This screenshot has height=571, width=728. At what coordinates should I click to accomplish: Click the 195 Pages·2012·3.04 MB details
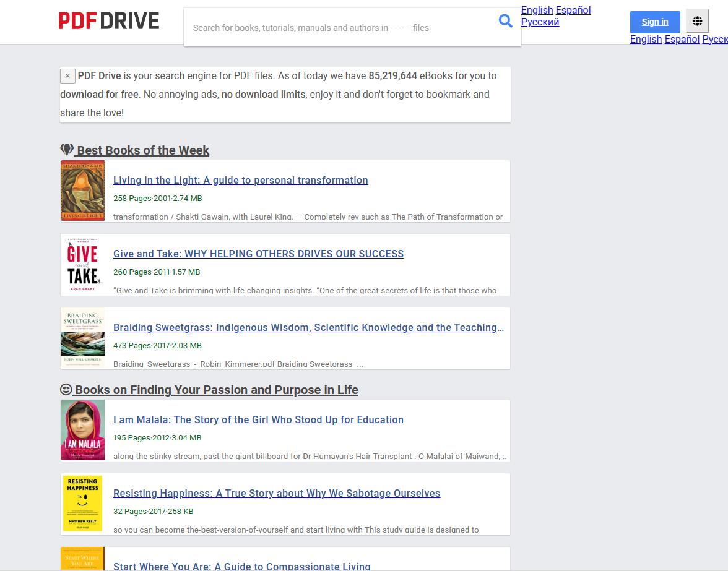(157, 438)
